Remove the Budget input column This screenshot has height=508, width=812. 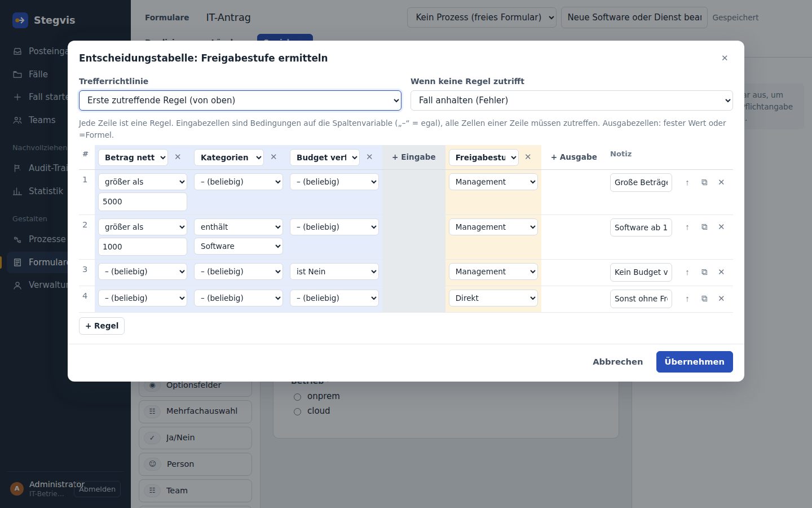[x=369, y=157]
